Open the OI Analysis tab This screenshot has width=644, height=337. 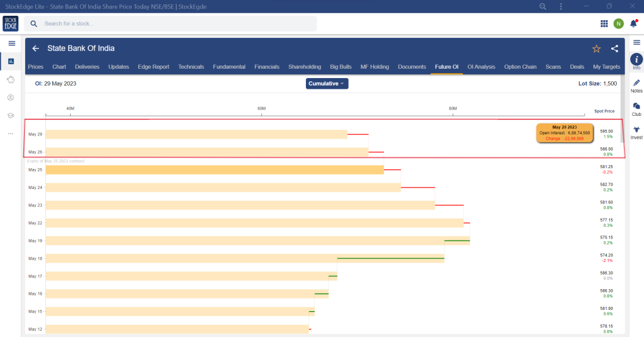[481, 67]
